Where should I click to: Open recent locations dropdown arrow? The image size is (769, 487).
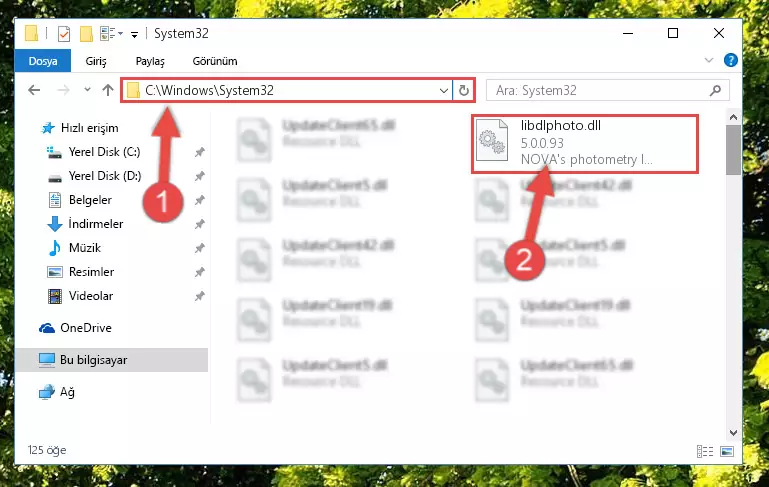click(x=87, y=90)
